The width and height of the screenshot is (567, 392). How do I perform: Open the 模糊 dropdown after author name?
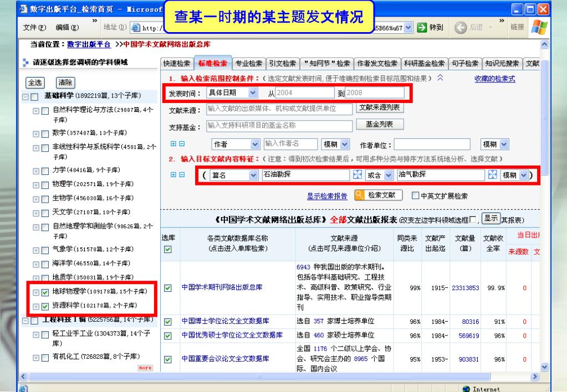(345, 144)
